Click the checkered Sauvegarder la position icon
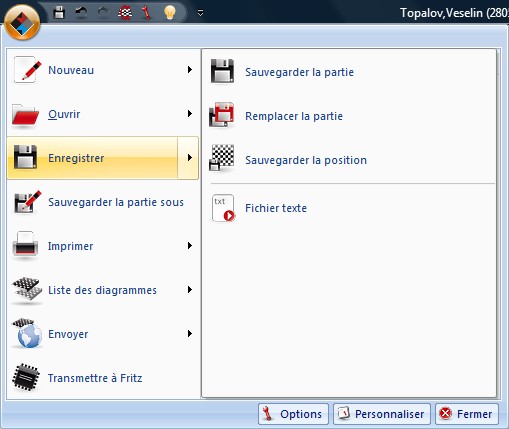The image size is (509, 429). (222, 158)
